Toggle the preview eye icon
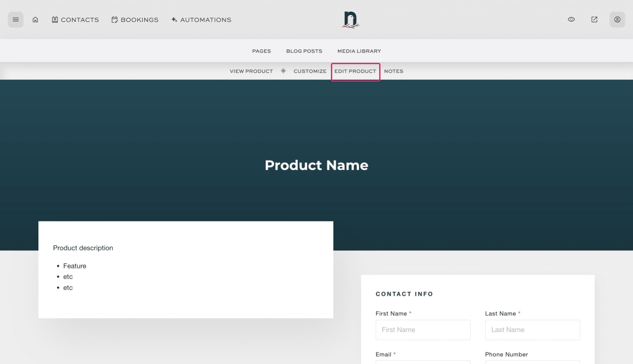This screenshot has height=364, width=633. [x=571, y=19]
